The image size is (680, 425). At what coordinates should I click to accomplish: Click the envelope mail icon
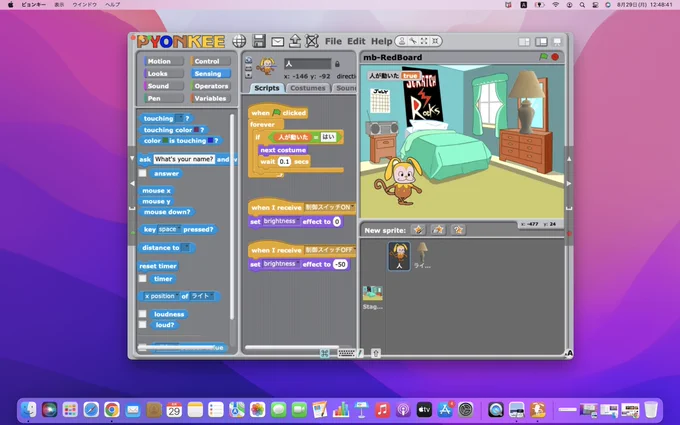tap(278, 42)
